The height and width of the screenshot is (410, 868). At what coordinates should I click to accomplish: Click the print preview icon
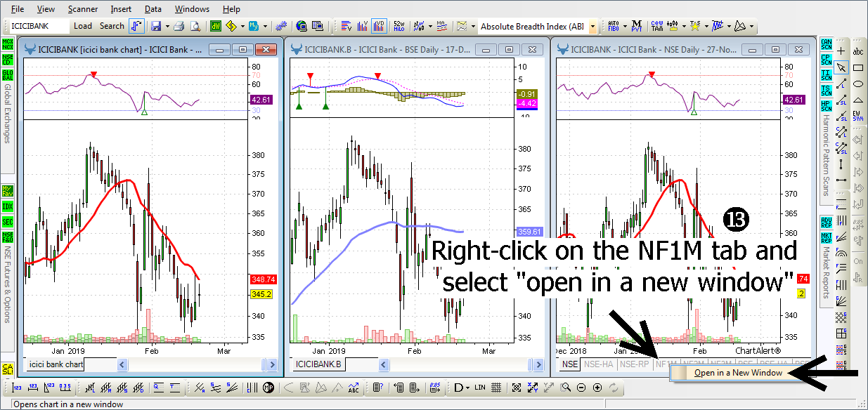[x=195, y=26]
